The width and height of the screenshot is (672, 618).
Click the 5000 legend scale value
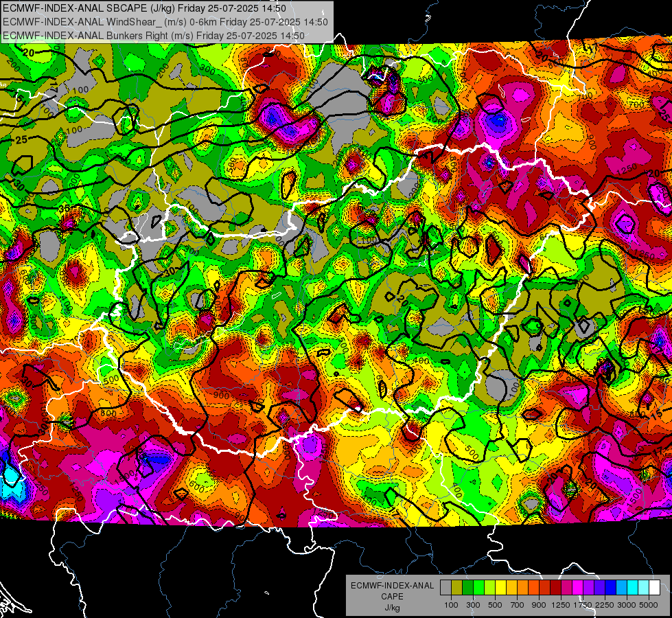pos(649,605)
